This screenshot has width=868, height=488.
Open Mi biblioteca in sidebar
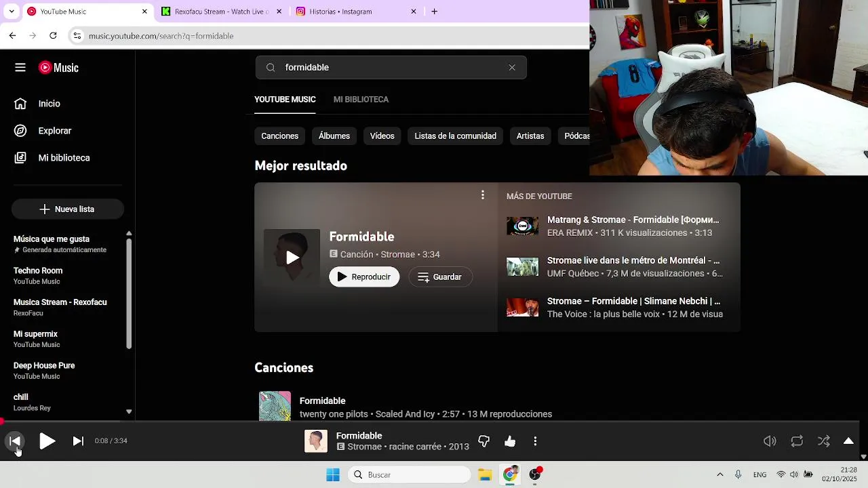(64, 158)
